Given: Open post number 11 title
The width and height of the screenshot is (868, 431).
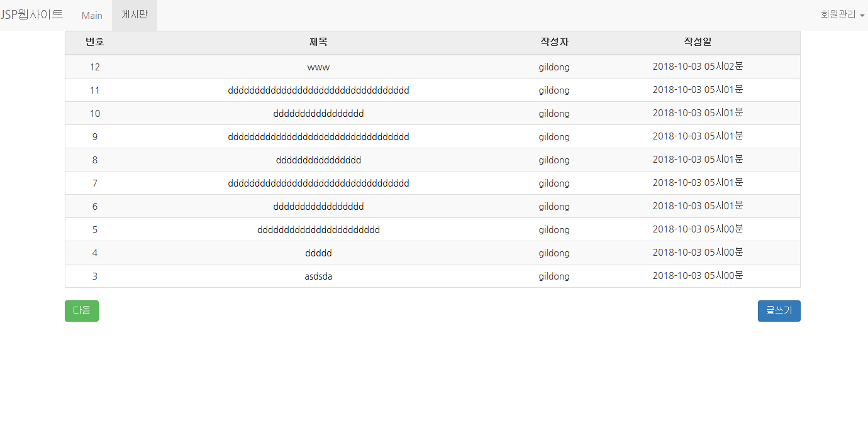Looking at the screenshot, I should (x=318, y=90).
